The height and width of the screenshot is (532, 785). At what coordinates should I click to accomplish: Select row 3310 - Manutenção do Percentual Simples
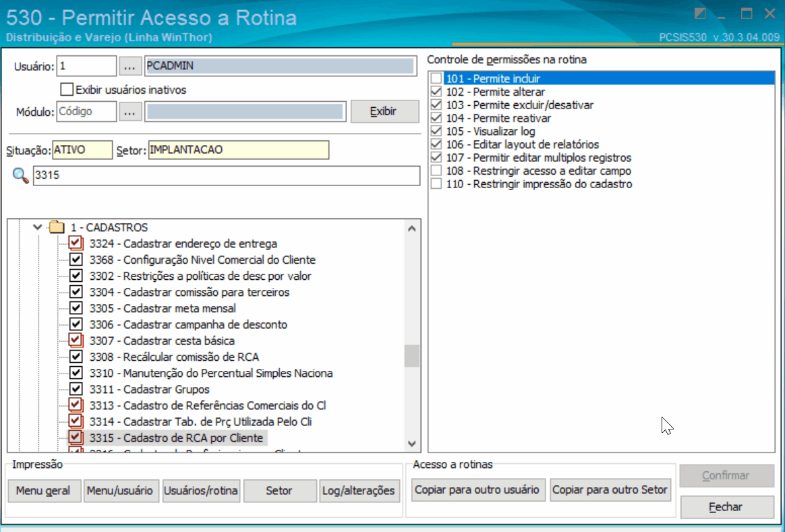pyautogui.click(x=211, y=374)
